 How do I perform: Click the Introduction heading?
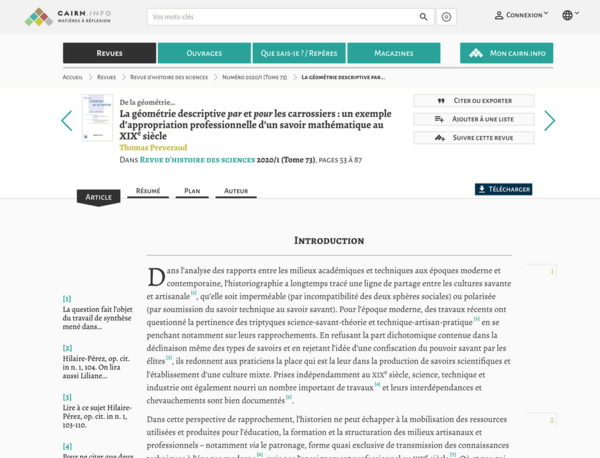pos(329,241)
